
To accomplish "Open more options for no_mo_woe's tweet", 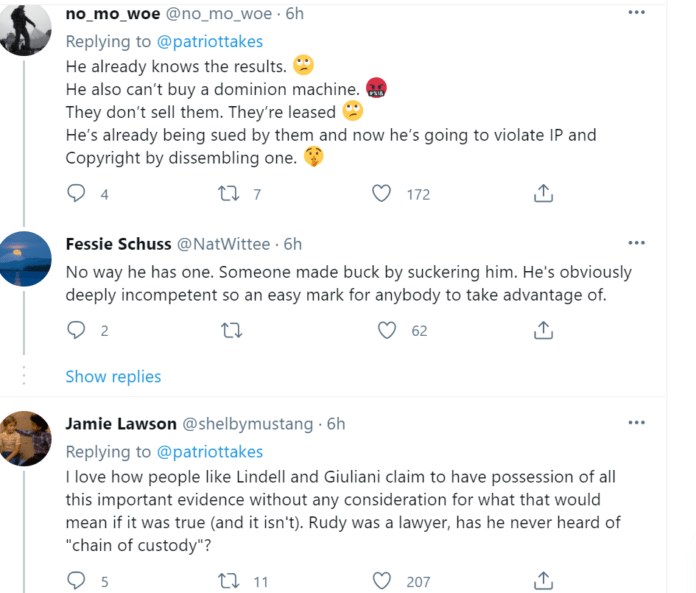I will pos(637,12).
